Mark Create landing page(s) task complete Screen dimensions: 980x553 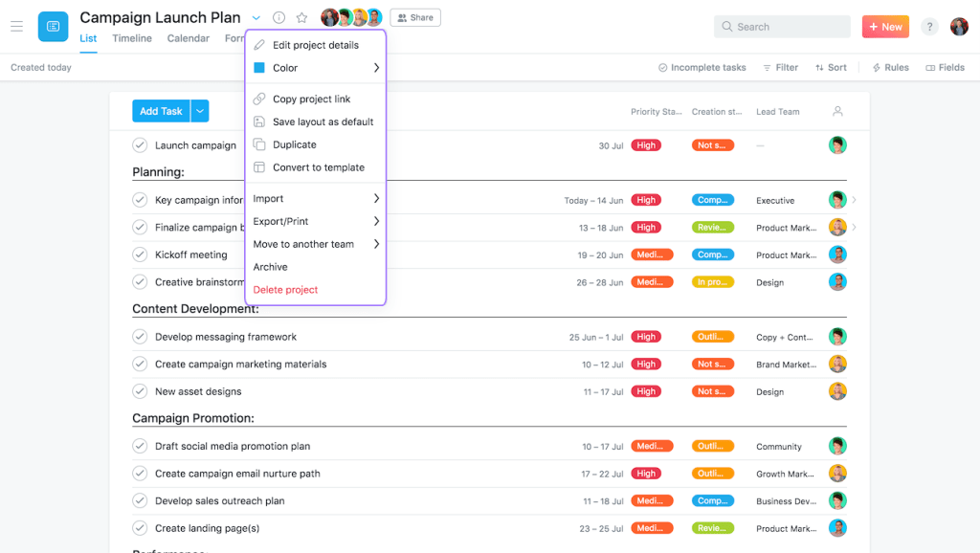coord(140,528)
